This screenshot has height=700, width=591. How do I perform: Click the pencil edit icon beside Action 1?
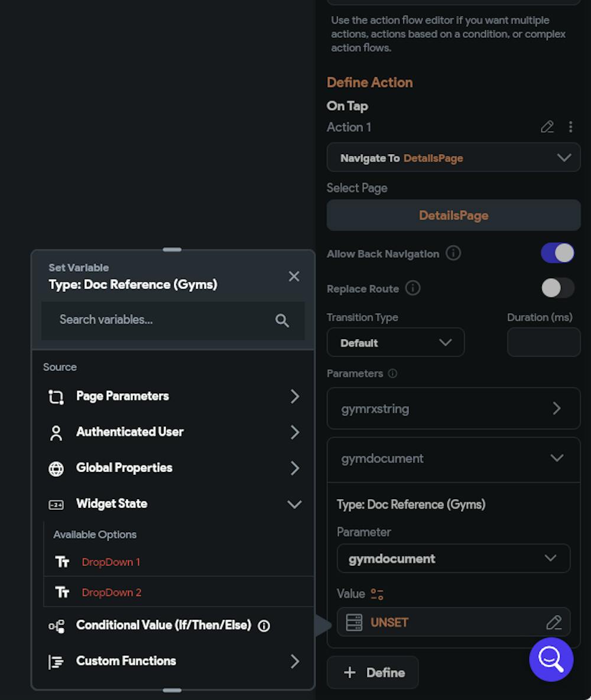coord(547,127)
